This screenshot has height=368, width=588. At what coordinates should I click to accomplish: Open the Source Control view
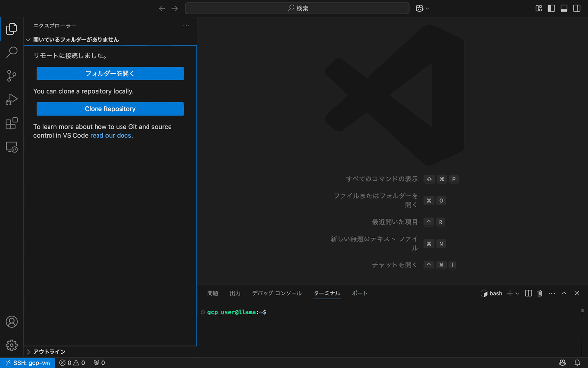coord(12,76)
